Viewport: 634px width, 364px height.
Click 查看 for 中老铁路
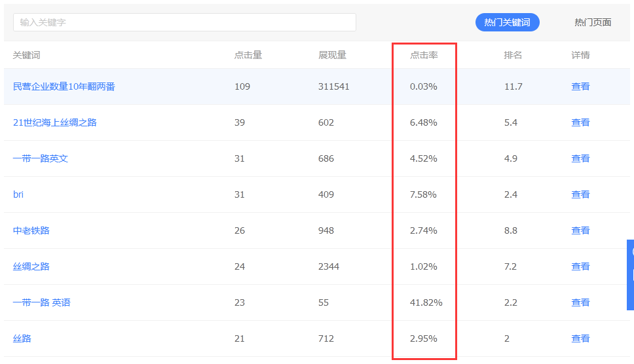[x=580, y=230]
